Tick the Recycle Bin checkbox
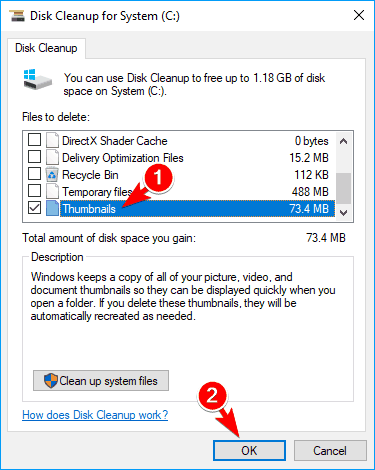 click(34, 174)
